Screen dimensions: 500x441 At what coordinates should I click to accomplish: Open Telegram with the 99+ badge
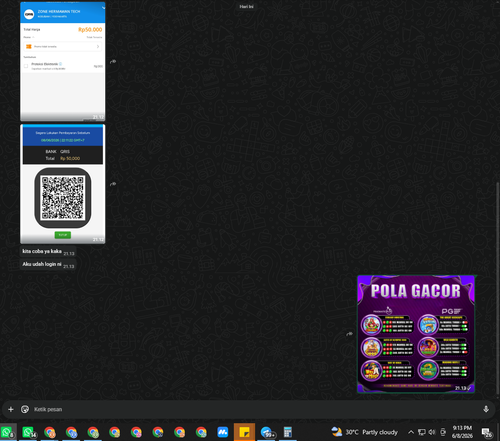pyautogui.click(x=267, y=432)
